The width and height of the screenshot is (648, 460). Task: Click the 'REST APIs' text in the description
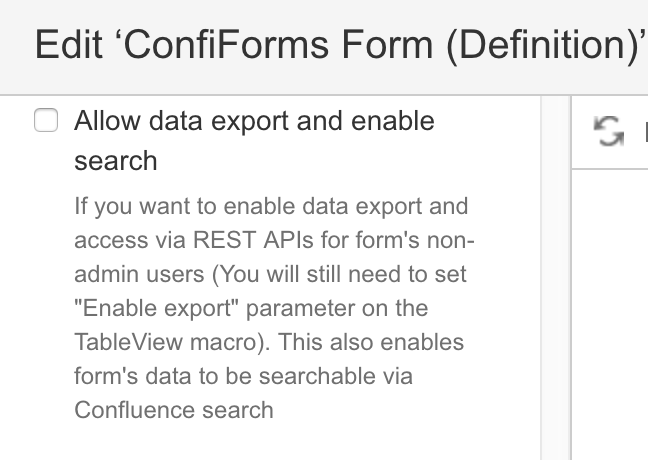click(253, 240)
